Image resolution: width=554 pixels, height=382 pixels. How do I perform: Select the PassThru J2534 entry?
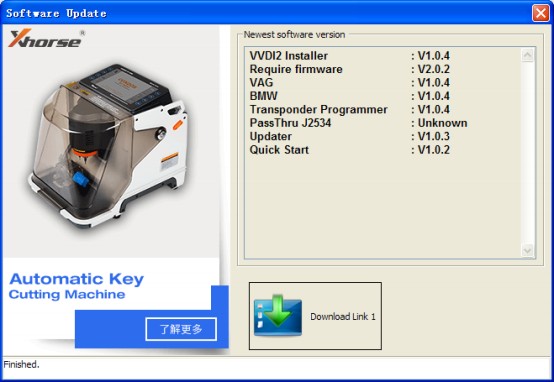[358, 123]
